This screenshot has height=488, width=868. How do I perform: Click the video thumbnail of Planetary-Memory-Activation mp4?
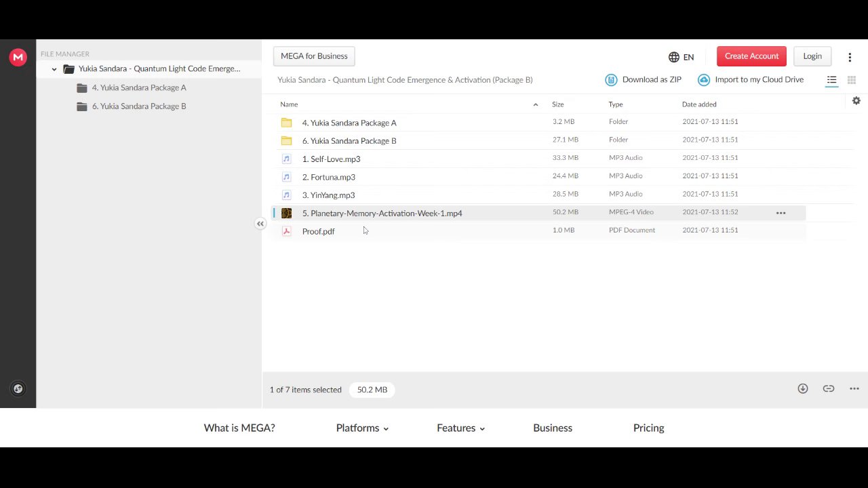coord(286,213)
